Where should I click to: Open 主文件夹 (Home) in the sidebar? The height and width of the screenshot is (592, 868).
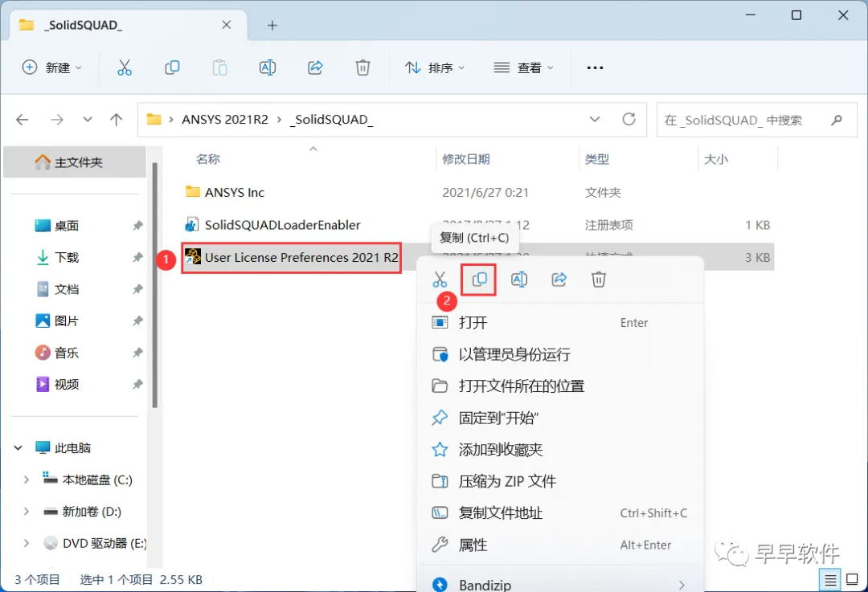pos(75,162)
